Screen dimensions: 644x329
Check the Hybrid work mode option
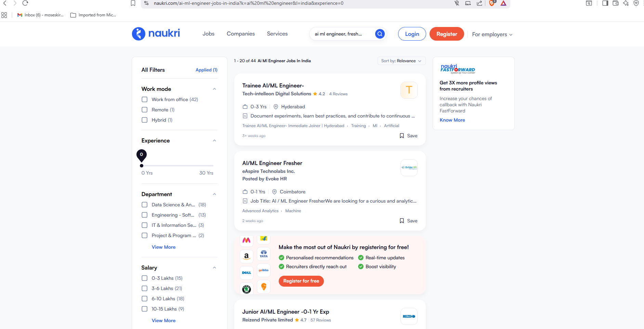coord(145,120)
